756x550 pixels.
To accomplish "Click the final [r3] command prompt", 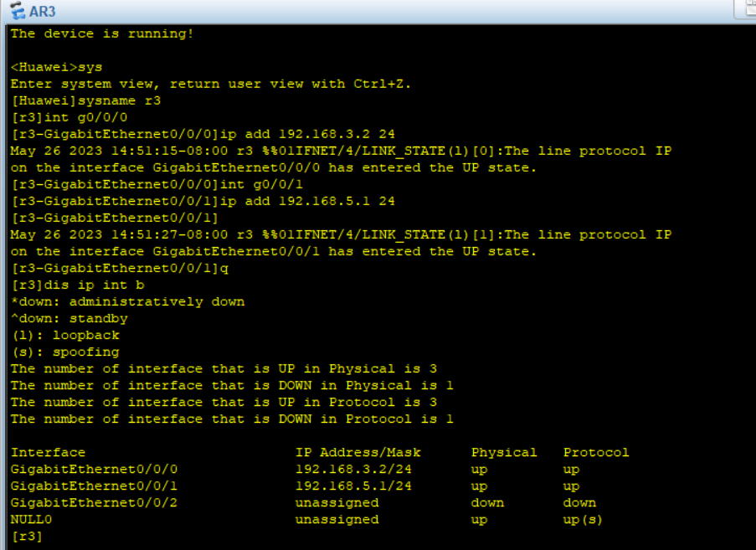I will [27, 536].
